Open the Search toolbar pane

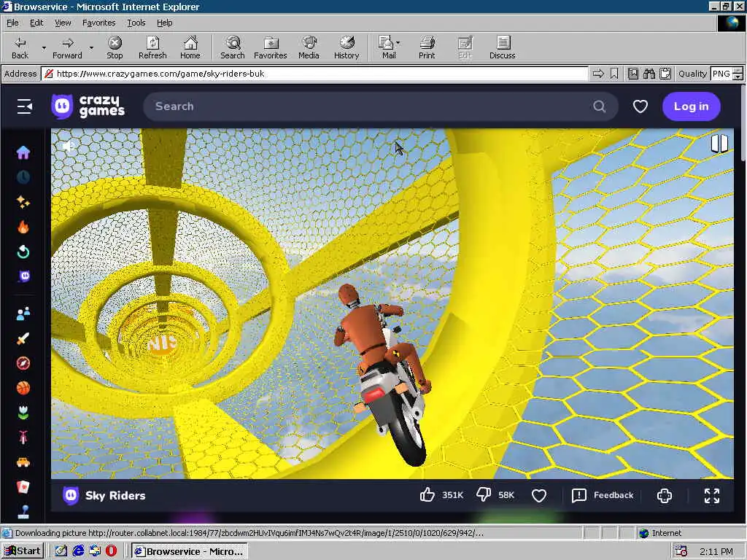tap(233, 47)
